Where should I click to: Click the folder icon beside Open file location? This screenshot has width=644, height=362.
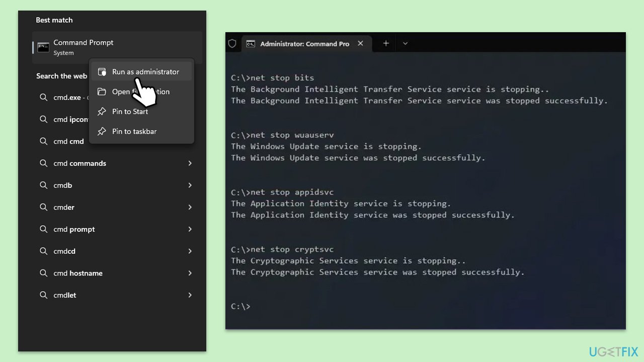coord(102,92)
